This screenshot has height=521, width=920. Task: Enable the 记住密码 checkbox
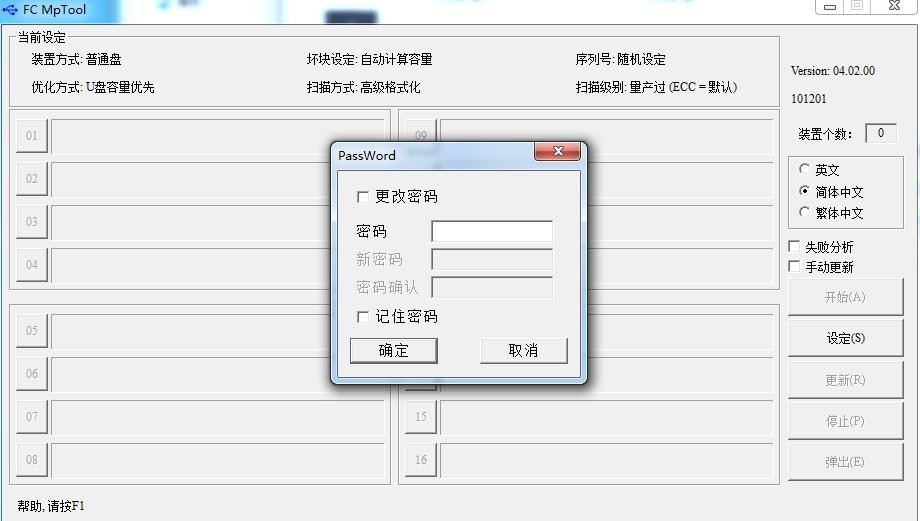click(363, 317)
